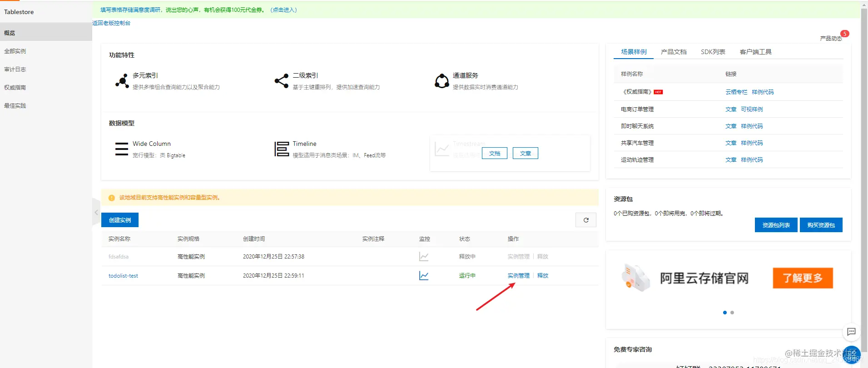Open 文章 link for 共享汽车管理
Image resolution: width=868 pixels, height=368 pixels.
[731, 143]
